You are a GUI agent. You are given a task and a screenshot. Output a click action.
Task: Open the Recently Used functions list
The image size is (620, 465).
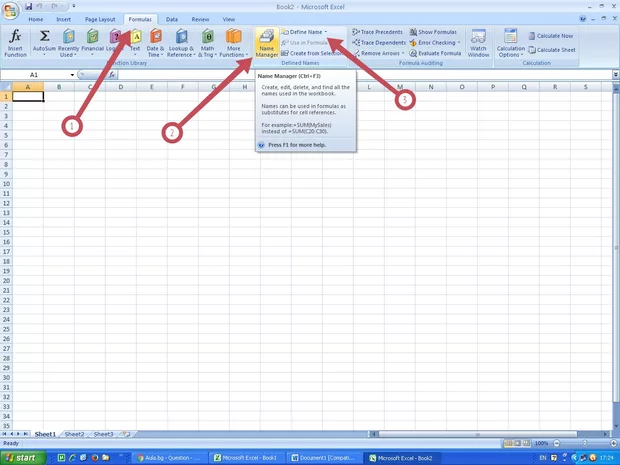[x=68, y=43]
